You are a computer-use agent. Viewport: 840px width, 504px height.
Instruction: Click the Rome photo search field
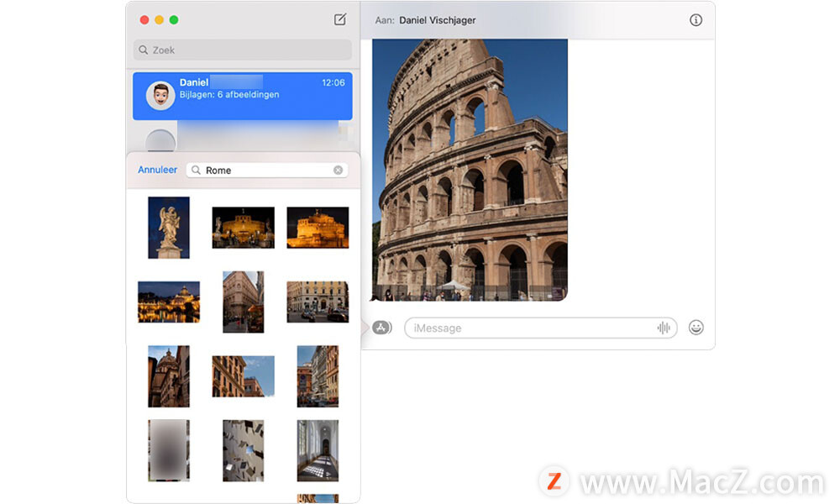(x=265, y=170)
